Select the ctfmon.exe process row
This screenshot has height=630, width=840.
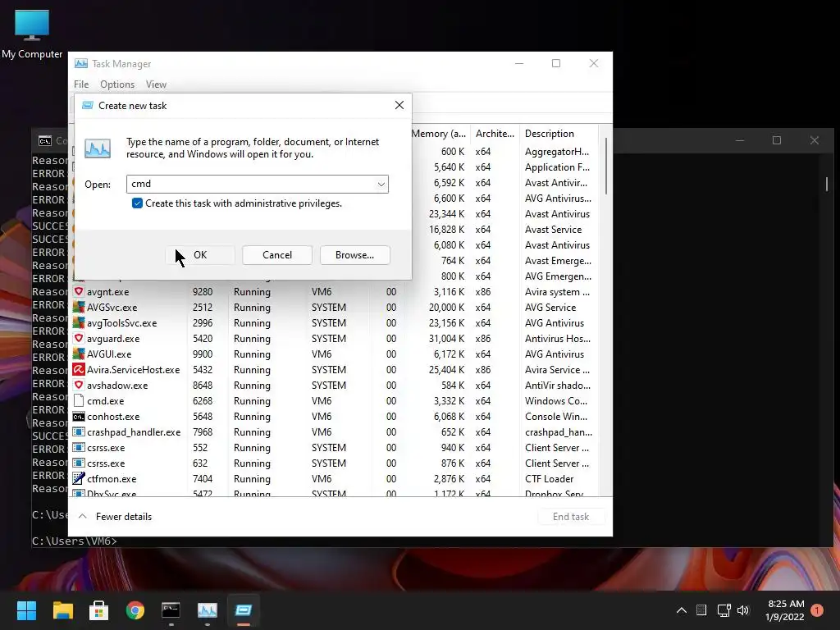point(335,478)
